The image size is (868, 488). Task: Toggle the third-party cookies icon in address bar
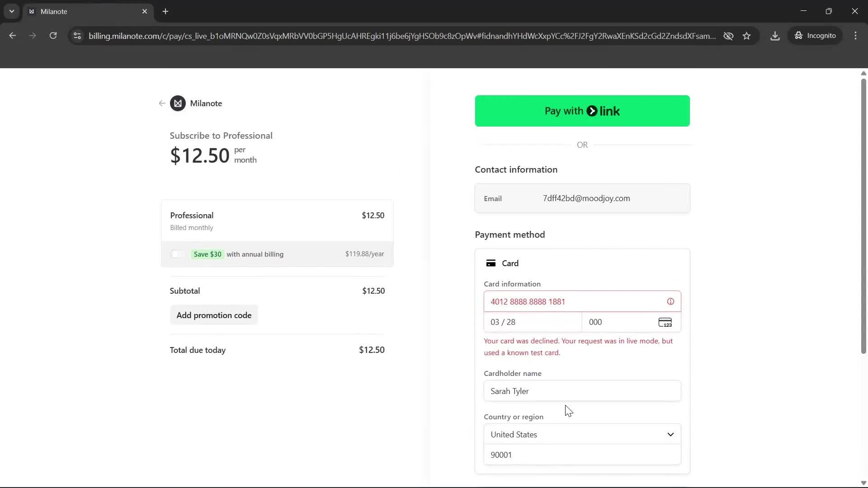click(x=728, y=36)
